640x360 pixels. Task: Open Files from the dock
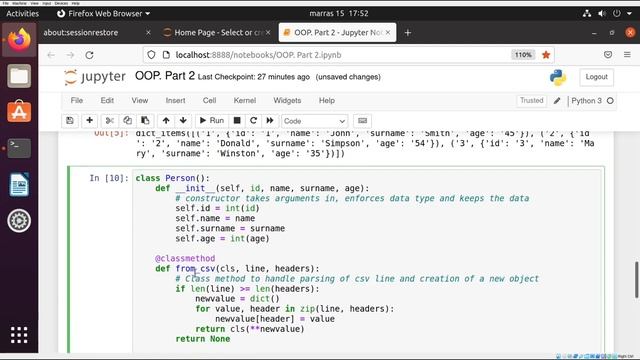pyautogui.click(x=19, y=76)
